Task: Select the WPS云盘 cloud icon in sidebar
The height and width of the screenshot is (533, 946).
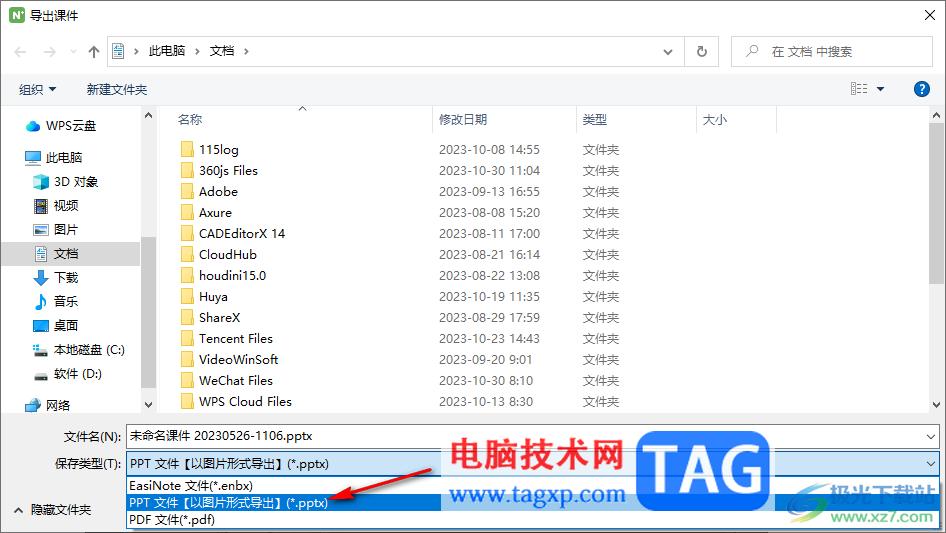Action: (33, 126)
